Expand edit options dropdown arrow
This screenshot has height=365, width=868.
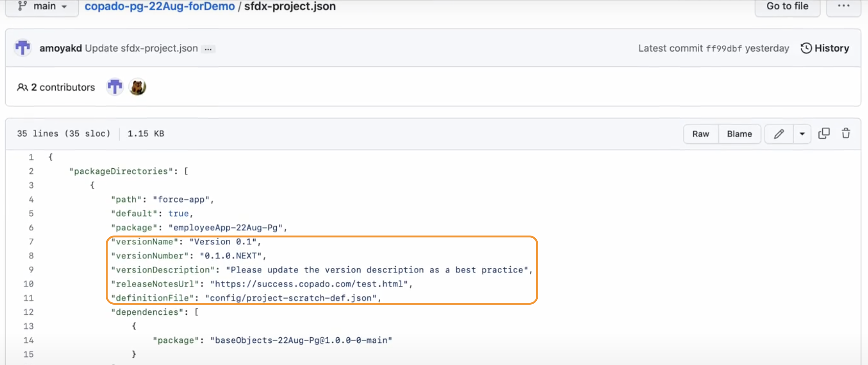pos(802,134)
